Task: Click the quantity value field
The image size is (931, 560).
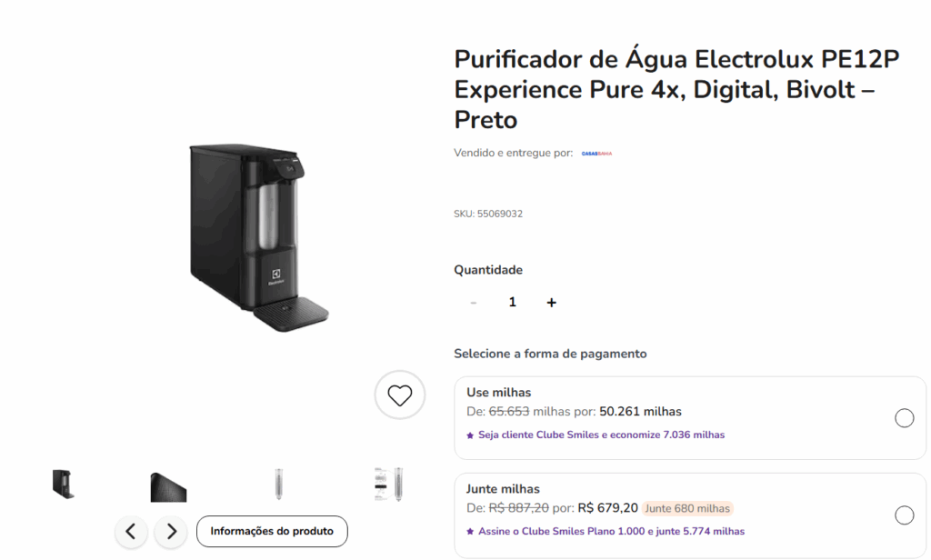Action: [x=513, y=302]
